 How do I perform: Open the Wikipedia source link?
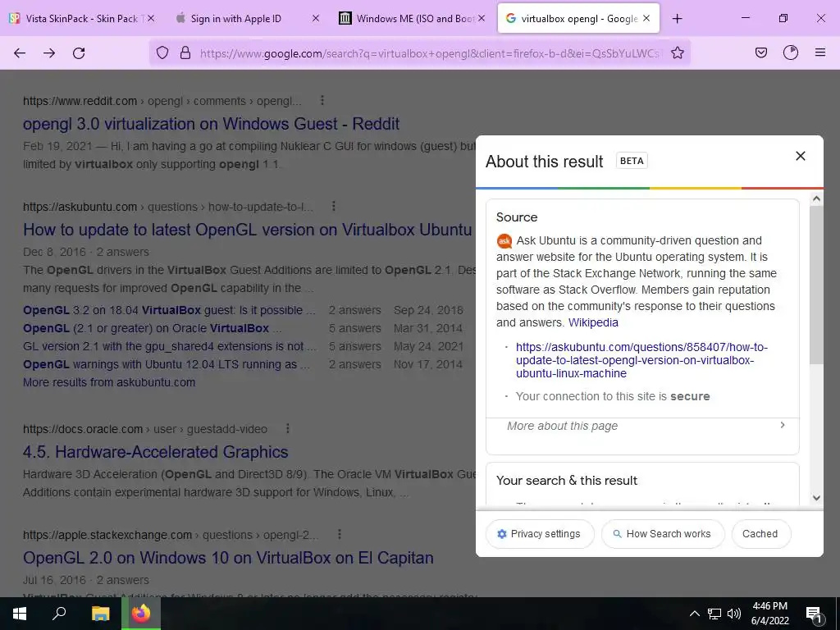(593, 322)
